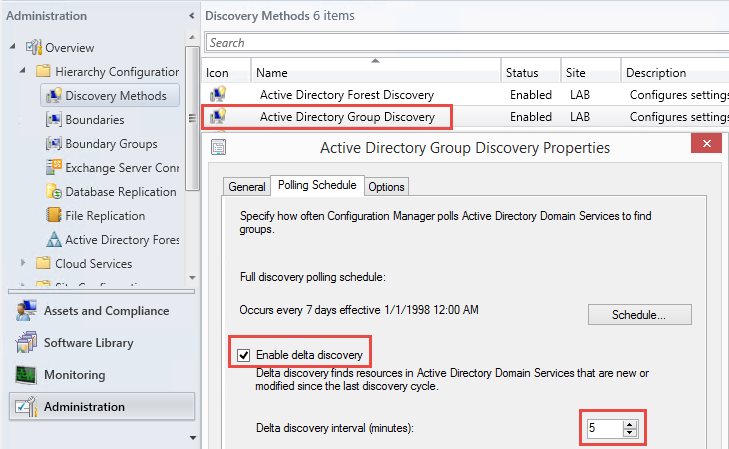The height and width of the screenshot is (449, 729).
Task: Open the Software Library workspace
Action: 102,343
